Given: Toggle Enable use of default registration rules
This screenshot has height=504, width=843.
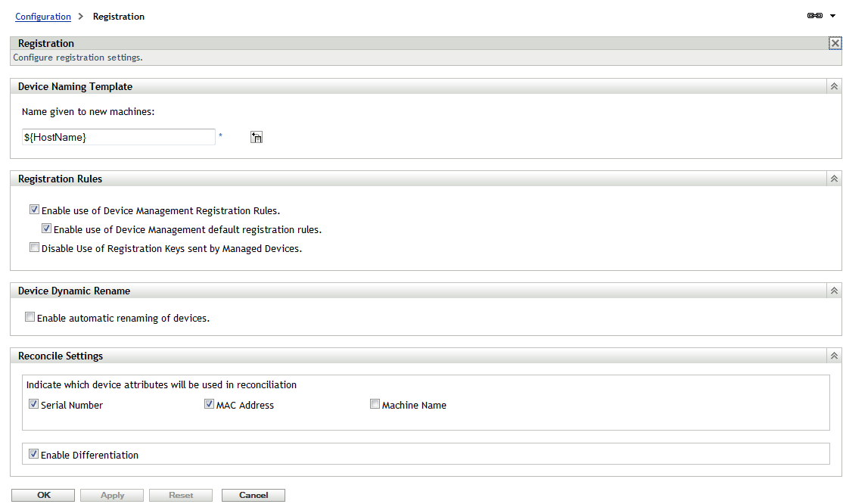Looking at the screenshot, I should coord(46,228).
